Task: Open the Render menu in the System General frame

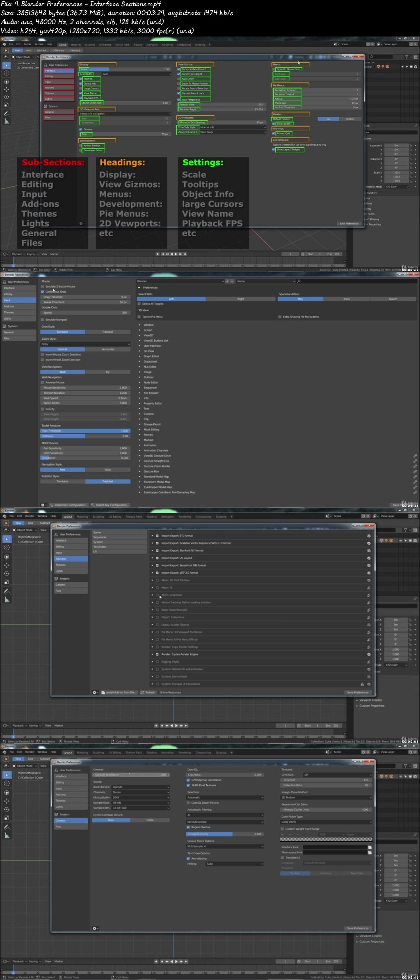Action: [x=30, y=752]
